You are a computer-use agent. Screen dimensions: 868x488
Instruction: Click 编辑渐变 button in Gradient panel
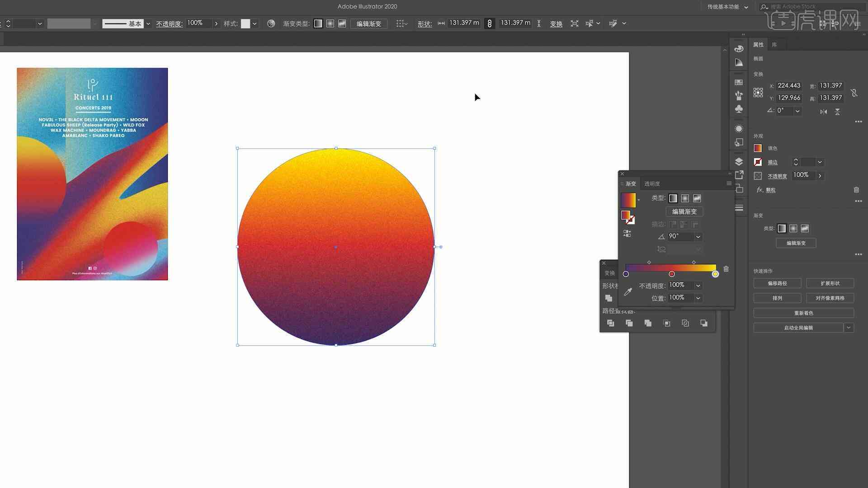tap(684, 211)
